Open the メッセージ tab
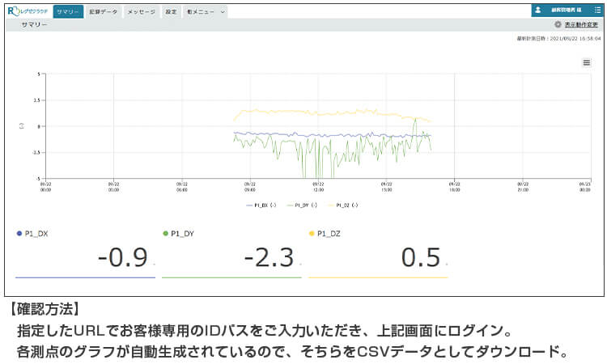Viewport: 607px width, 364px height. click(x=142, y=11)
